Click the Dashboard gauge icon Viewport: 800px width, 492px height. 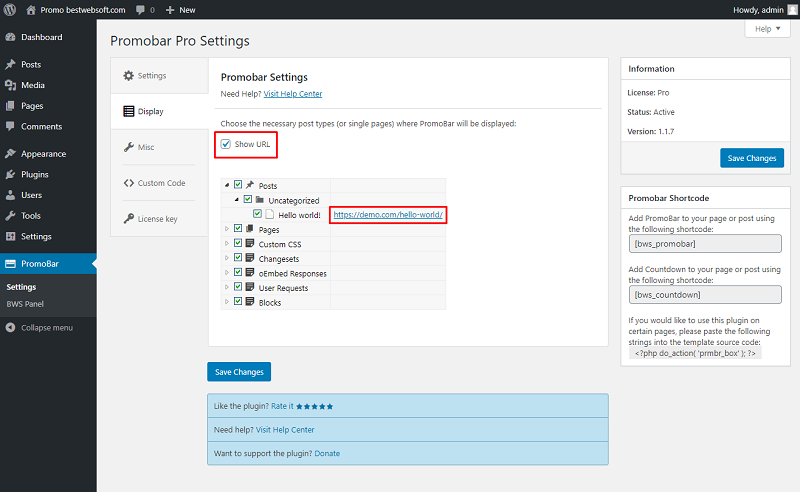[x=10, y=37]
